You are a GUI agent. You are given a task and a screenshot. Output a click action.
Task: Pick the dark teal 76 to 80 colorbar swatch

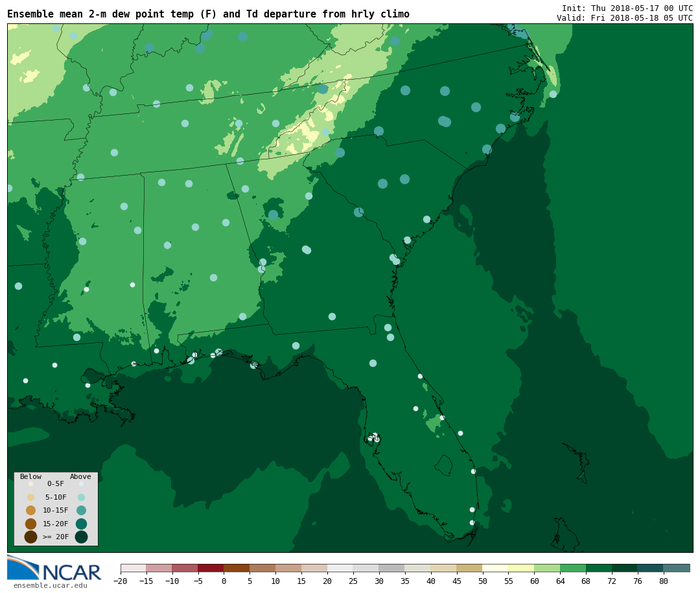click(x=651, y=568)
